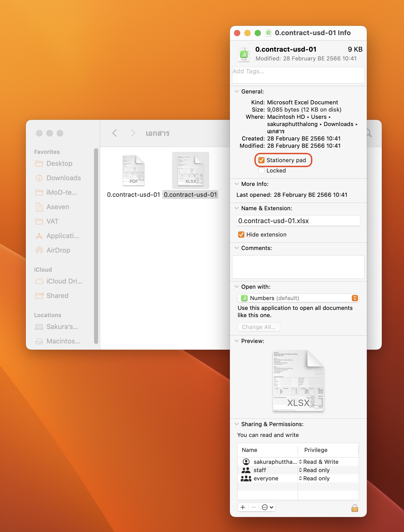Open the action menu with ellipsis icon
Screen dimensions: 404x532
[x=267, y=507]
